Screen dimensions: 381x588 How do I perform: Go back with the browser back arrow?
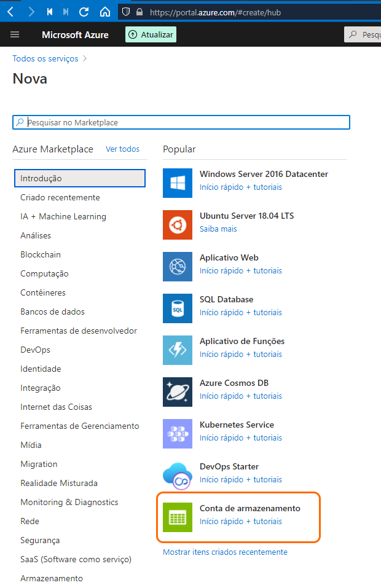(10, 12)
